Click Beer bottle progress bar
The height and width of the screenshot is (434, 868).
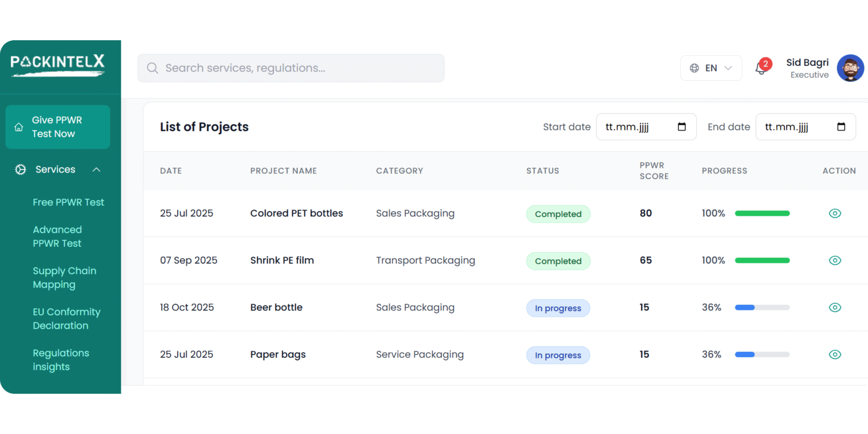click(x=762, y=308)
